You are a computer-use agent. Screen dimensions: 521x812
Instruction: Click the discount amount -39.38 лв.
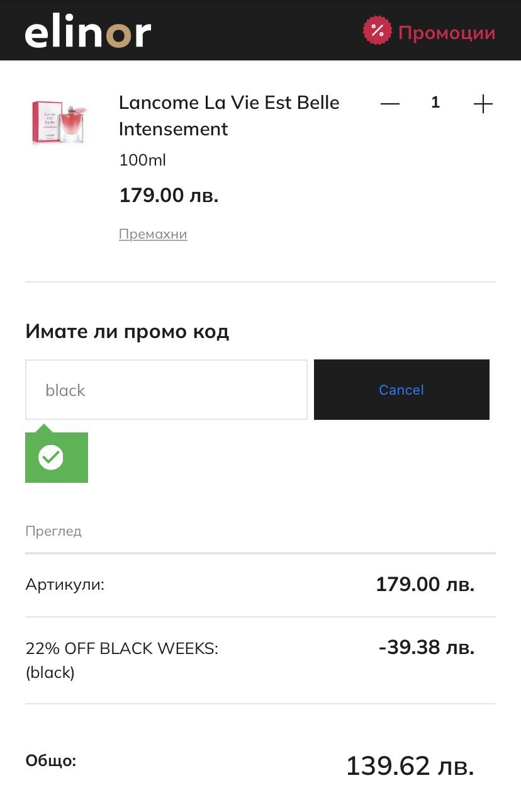click(426, 647)
